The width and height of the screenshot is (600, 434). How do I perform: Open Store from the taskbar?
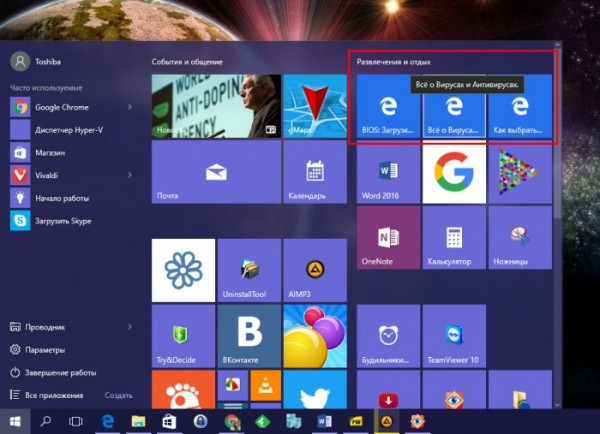[x=169, y=421]
